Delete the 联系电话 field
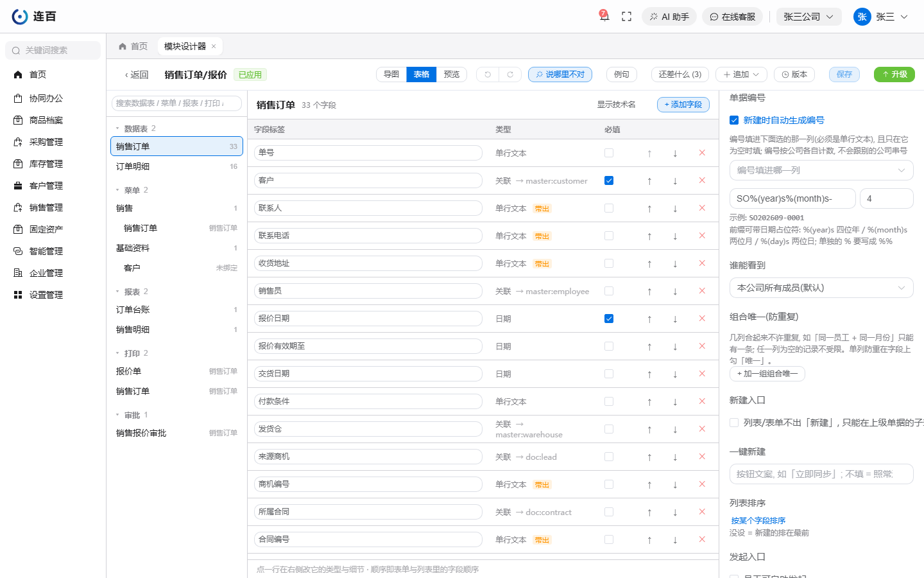Viewport: 924px width, 578px height. [702, 236]
